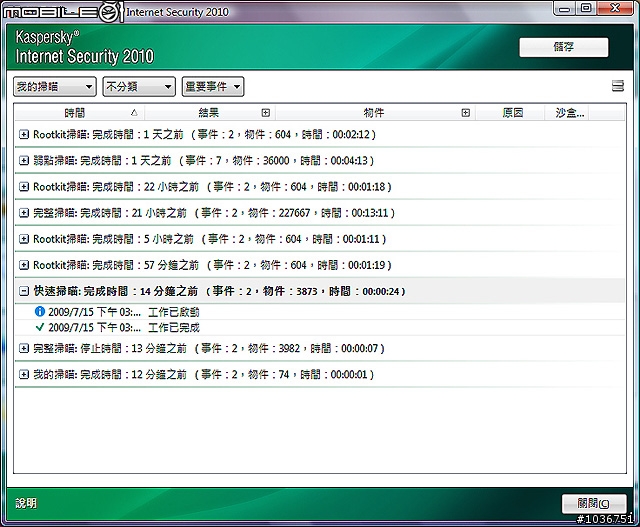Expand Rootkit scan finished 22 小時之前

point(24,187)
